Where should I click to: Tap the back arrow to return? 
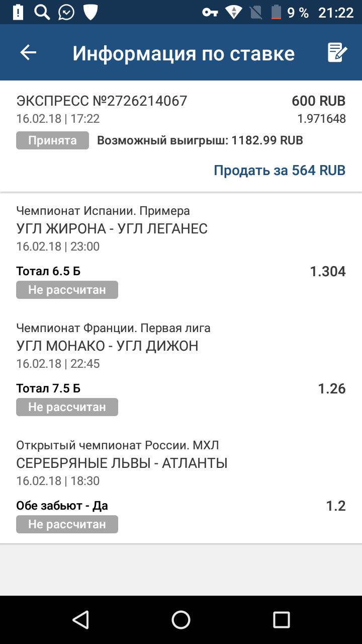(x=28, y=52)
